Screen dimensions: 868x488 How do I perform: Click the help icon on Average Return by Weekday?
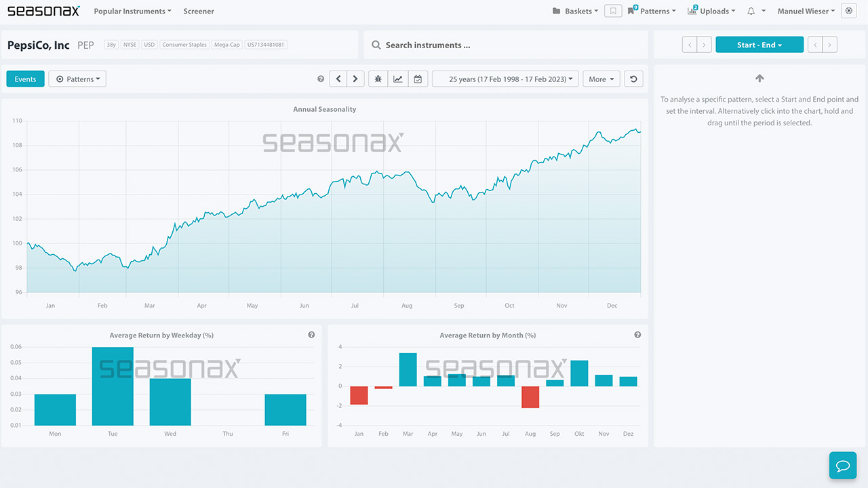pyautogui.click(x=311, y=334)
